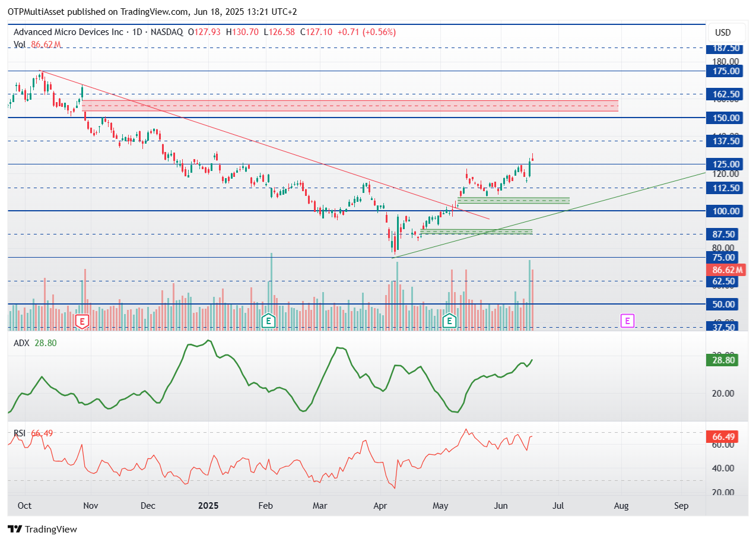Click the 112.50 price level label
Image resolution: width=756 pixels, height=542 pixels.
click(x=726, y=188)
